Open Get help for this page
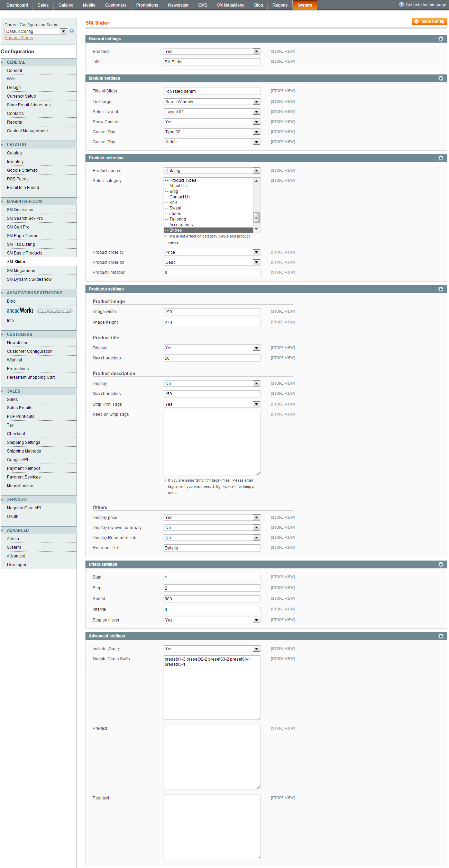 click(x=422, y=5)
